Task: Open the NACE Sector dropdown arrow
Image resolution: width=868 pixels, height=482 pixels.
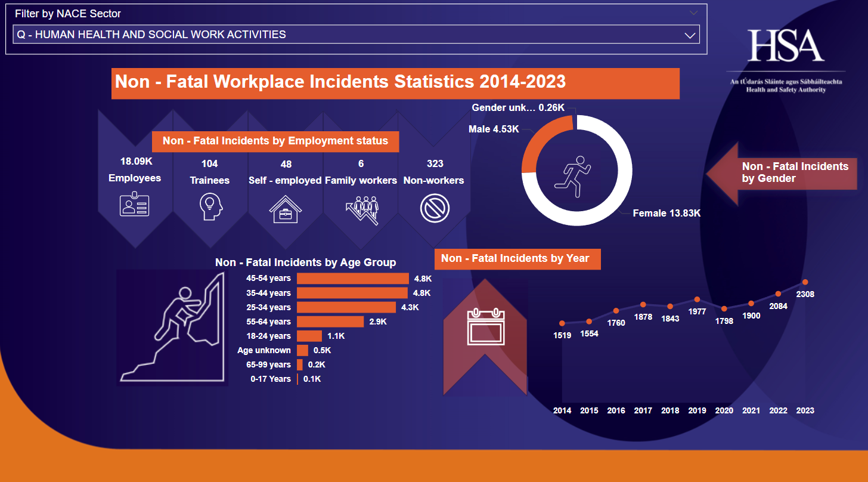Action: pos(690,35)
